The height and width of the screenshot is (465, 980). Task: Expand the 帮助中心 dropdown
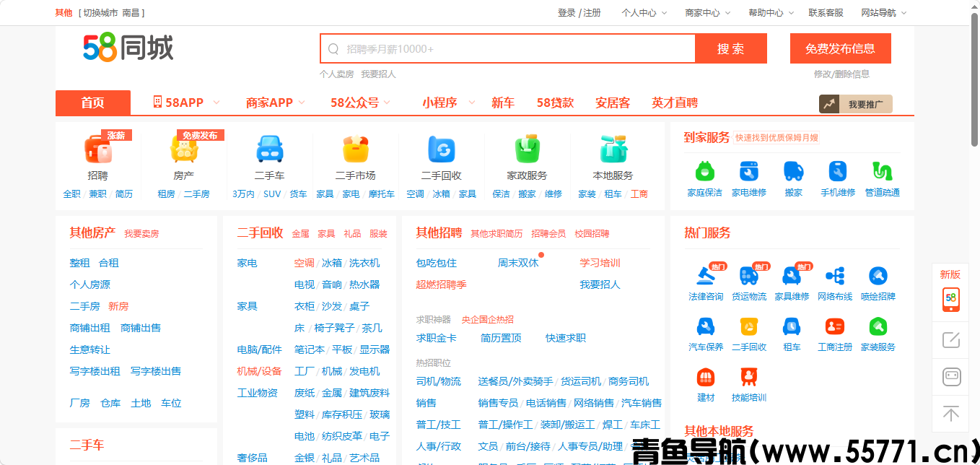click(x=771, y=13)
